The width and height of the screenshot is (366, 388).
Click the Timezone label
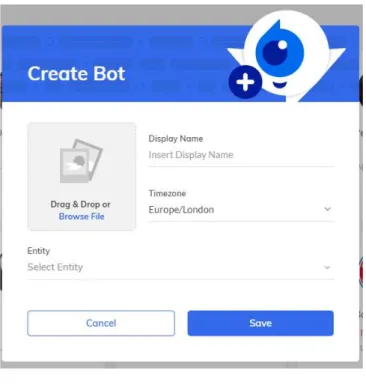[167, 193]
